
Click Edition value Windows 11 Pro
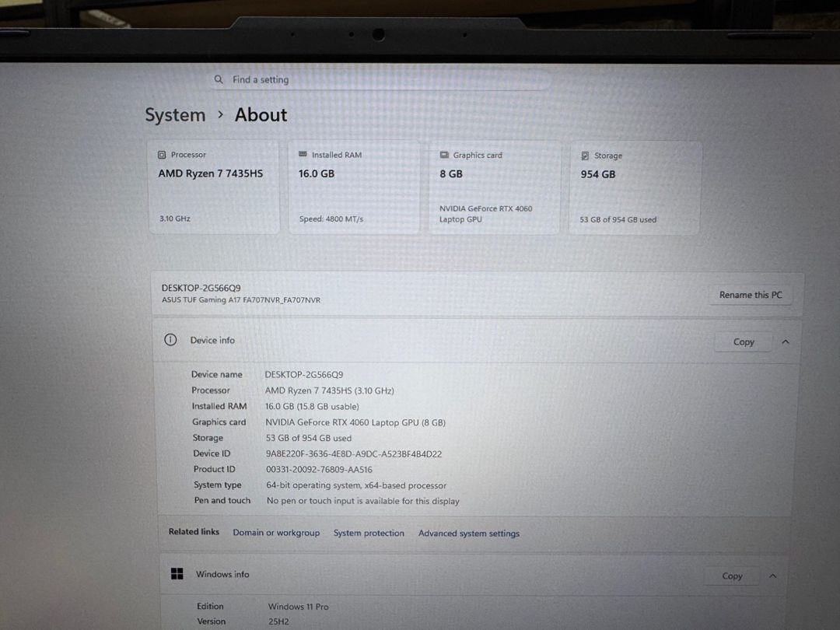click(299, 607)
